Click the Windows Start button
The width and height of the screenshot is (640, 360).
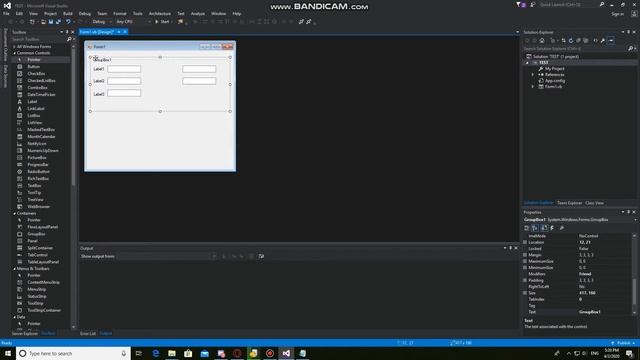(x=8, y=353)
